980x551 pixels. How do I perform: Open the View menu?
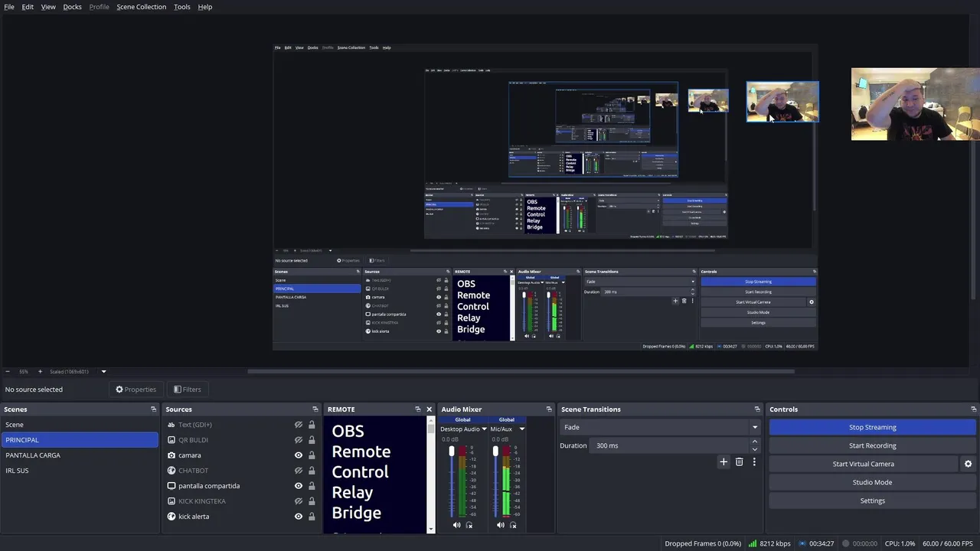click(48, 7)
